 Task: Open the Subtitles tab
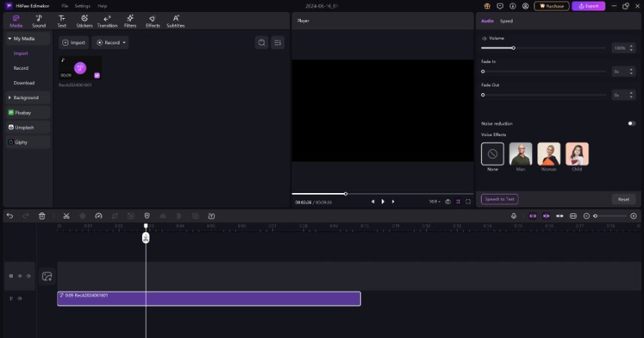point(175,21)
